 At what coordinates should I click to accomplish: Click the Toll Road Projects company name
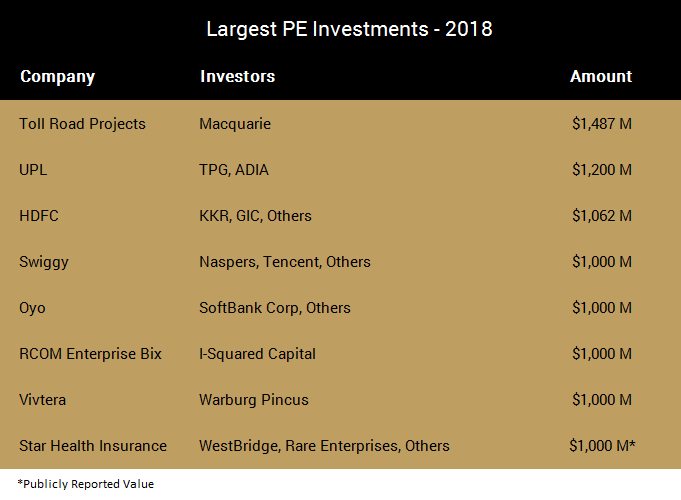point(82,124)
